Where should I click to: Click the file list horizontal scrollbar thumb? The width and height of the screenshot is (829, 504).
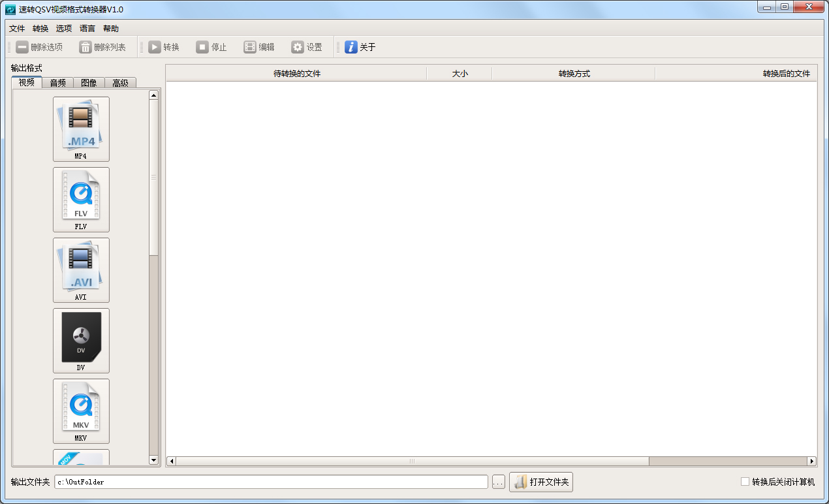click(x=413, y=461)
